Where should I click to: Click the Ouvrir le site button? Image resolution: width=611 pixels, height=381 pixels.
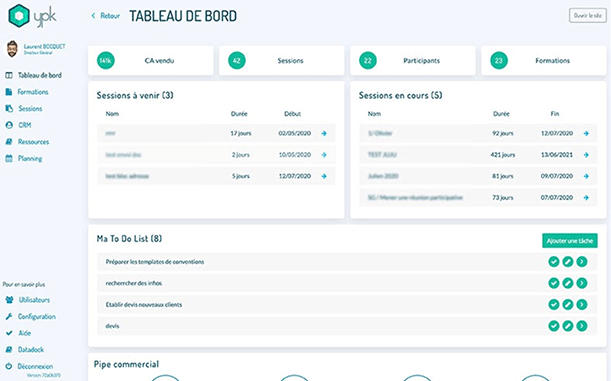[588, 16]
